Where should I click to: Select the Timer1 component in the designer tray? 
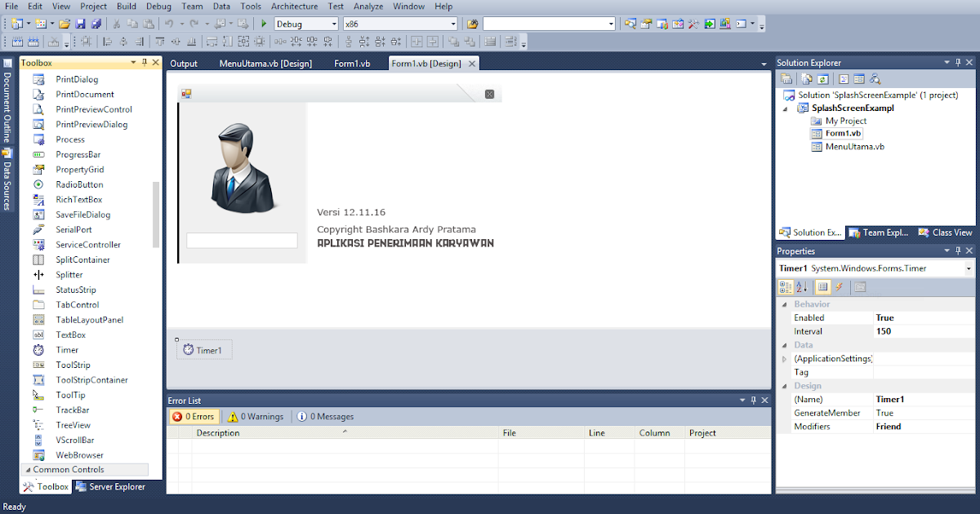[204, 348]
